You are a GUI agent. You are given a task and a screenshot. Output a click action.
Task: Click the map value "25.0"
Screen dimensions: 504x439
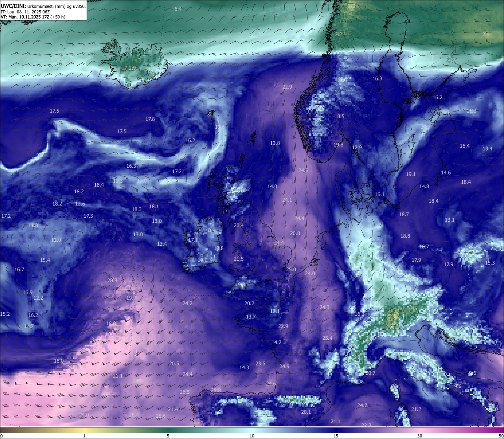tap(291, 270)
